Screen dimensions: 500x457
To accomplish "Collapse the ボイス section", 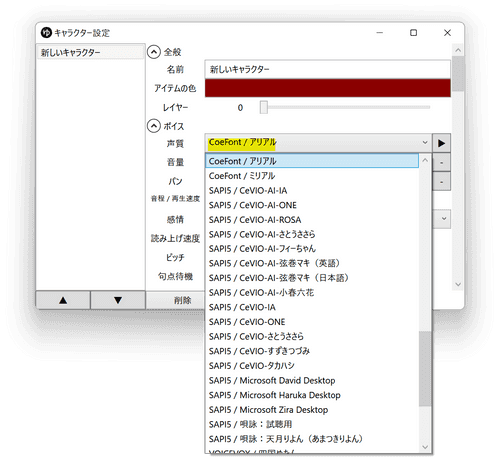I will [154, 126].
